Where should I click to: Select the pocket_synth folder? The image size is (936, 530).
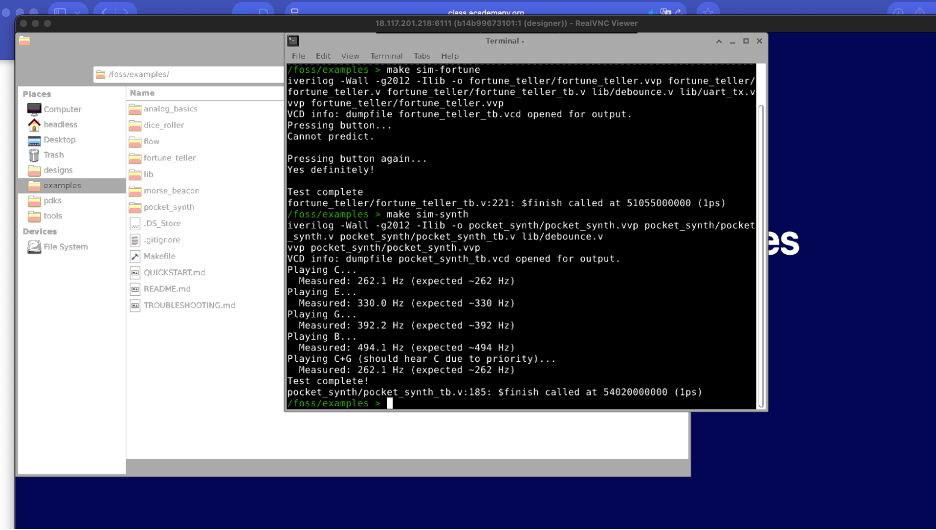168,207
